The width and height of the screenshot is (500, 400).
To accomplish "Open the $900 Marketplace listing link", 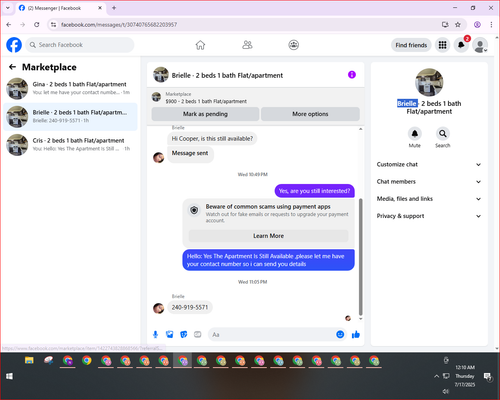I will pyautogui.click(x=206, y=101).
